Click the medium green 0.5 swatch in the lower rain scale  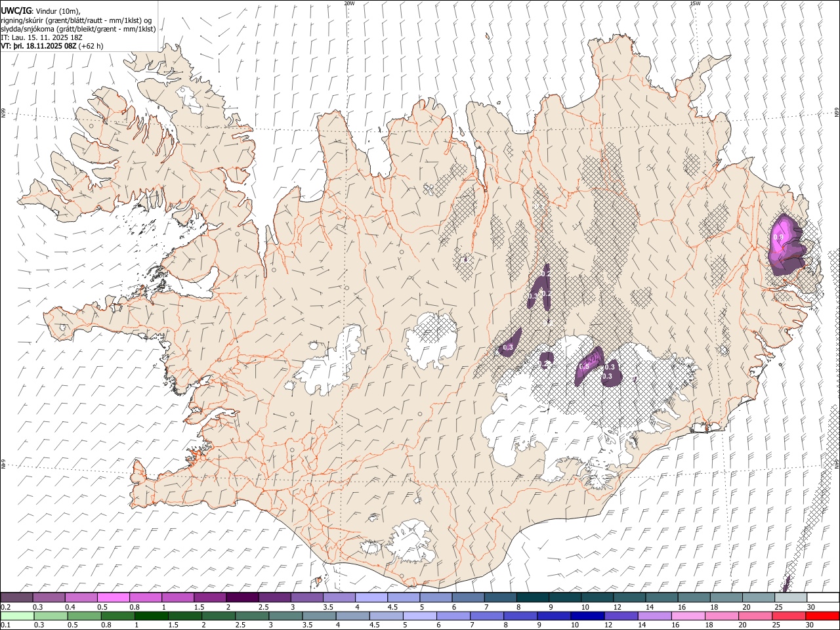click(84, 616)
